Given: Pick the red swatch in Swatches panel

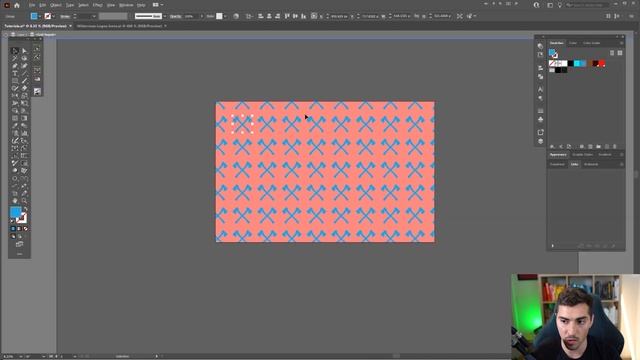Looking at the screenshot, I should click(x=602, y=63).
